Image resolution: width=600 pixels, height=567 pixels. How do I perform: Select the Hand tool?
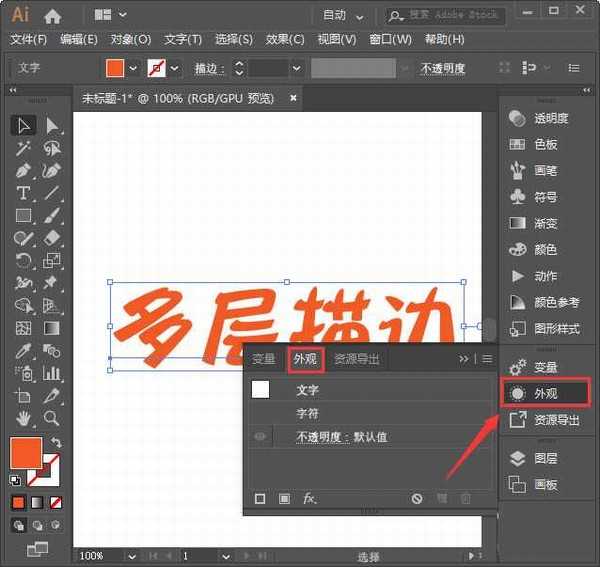click(x=23, y=419)
